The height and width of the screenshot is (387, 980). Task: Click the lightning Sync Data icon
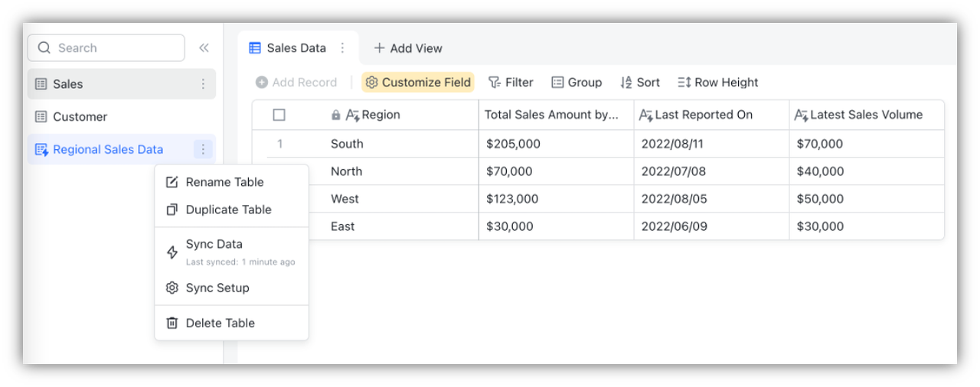(x=172, y=252)
